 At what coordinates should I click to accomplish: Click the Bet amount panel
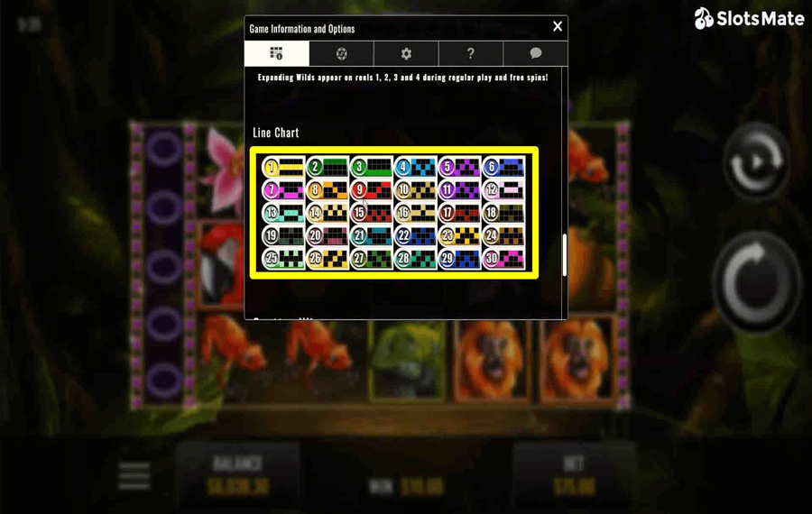point(574,476)
